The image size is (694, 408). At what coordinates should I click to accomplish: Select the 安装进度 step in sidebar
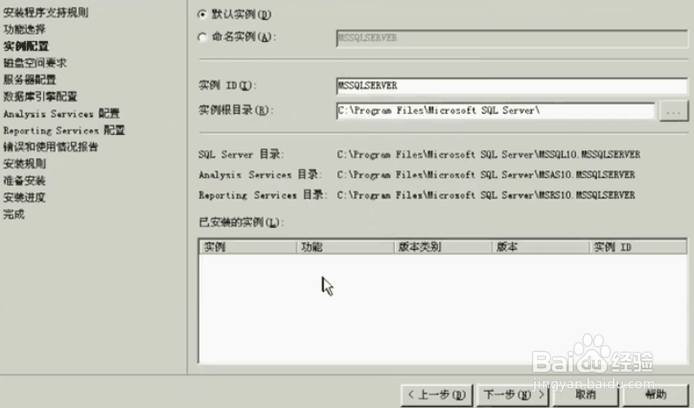pyautogui.click(x=24, y=197)
